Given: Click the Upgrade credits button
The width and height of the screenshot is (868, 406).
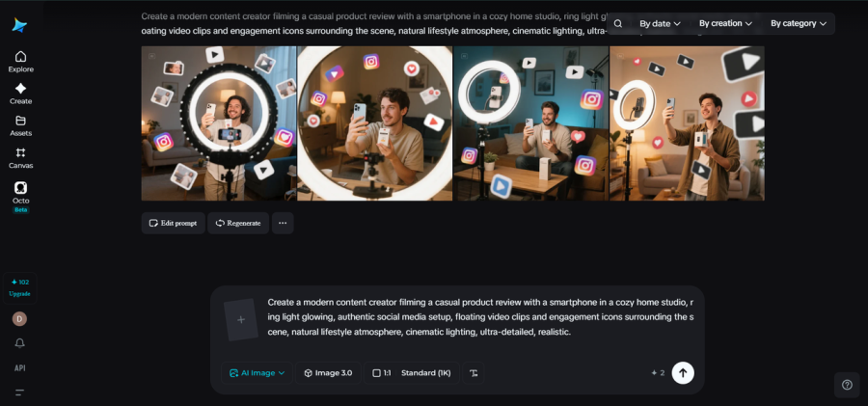Looking at the screenshot, I should click(20, 287).
